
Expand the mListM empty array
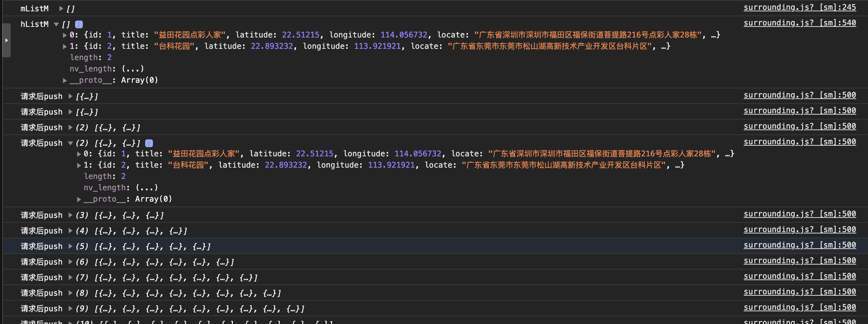point(61,8)
